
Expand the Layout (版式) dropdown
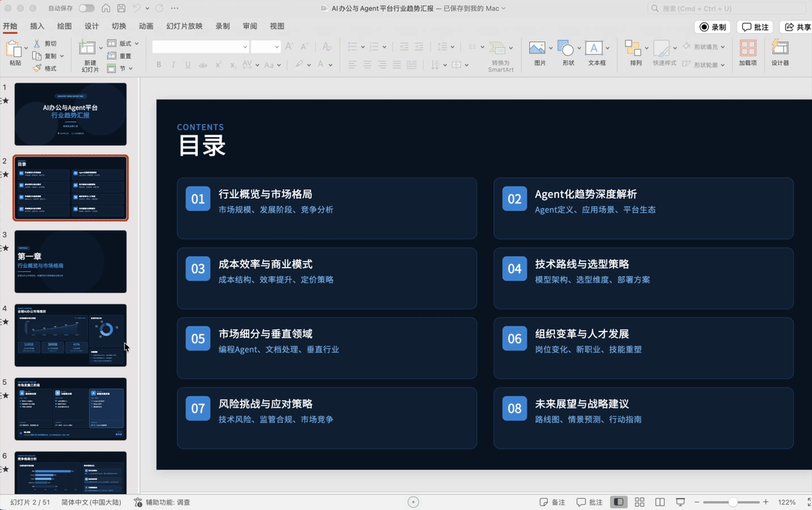tap(136, 44)
